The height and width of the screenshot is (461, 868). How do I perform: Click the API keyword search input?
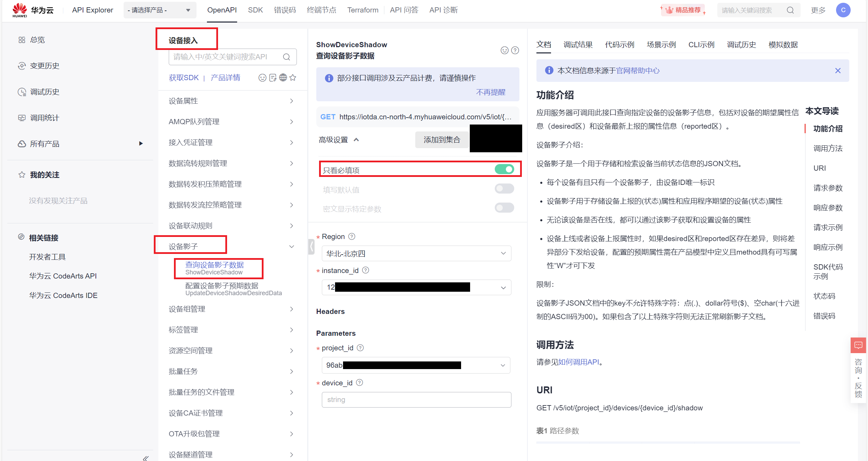[x=233, y=57]
